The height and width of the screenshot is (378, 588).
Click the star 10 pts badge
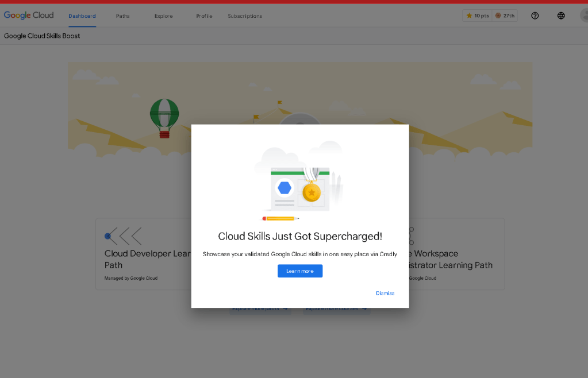coord(478,16)
